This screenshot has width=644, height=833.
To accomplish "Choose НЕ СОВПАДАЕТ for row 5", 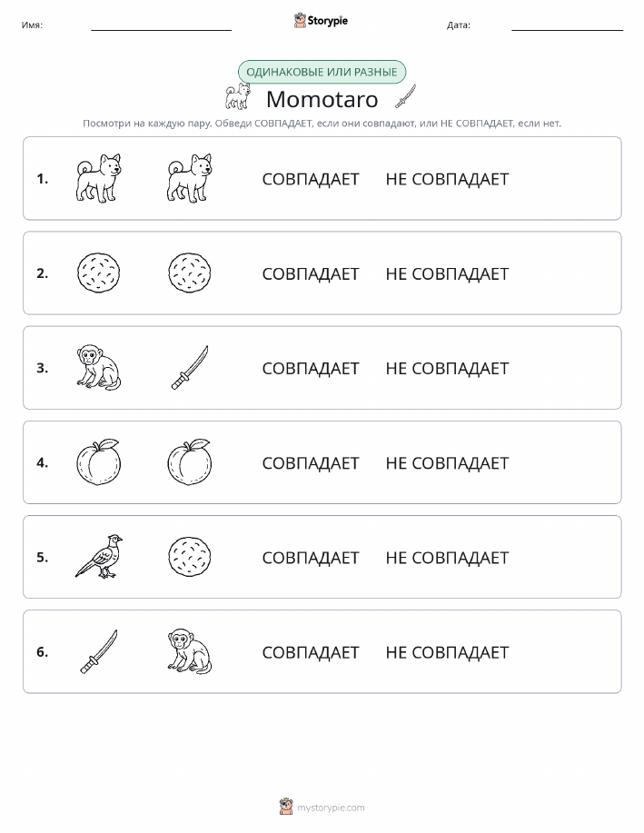I will click(447, 557).
